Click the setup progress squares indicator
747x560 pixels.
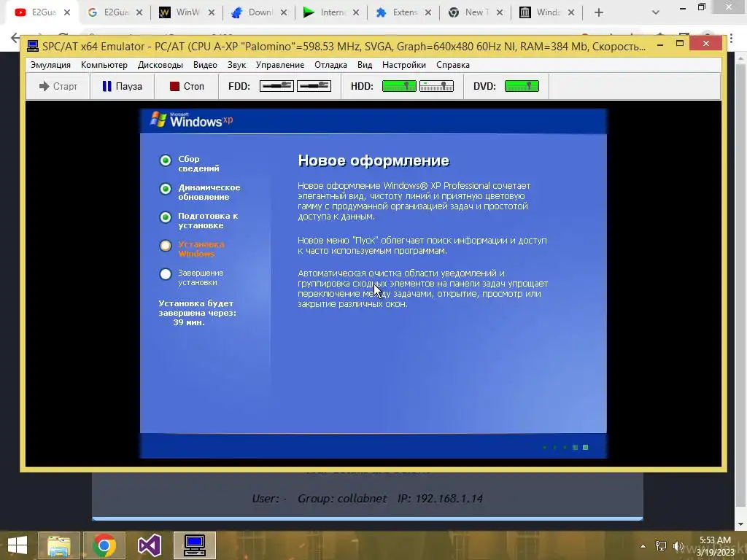coord(565,447)
